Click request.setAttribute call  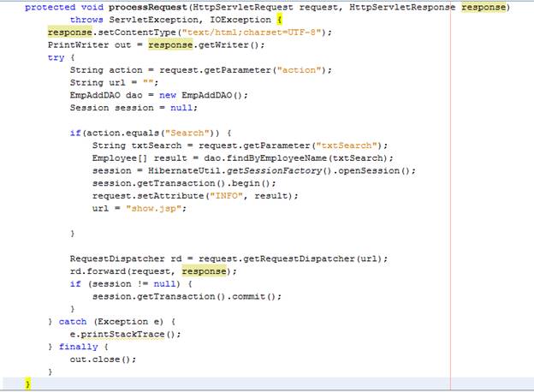tap(195, 196)
